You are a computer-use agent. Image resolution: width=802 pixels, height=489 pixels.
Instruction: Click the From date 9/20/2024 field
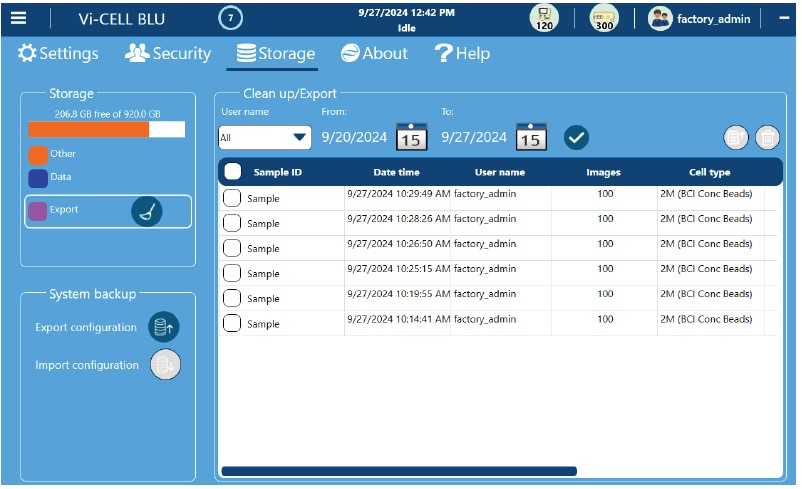354,137
